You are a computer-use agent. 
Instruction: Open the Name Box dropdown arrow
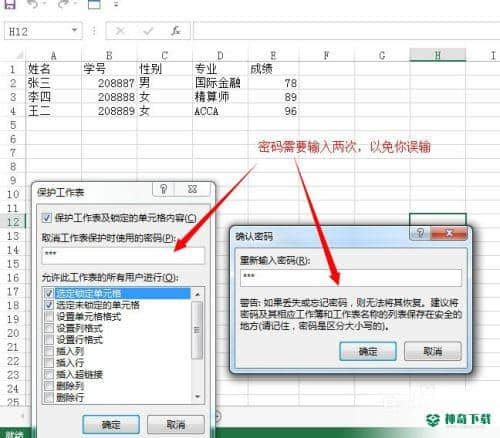pyautogui.click(x=75, y=30)
